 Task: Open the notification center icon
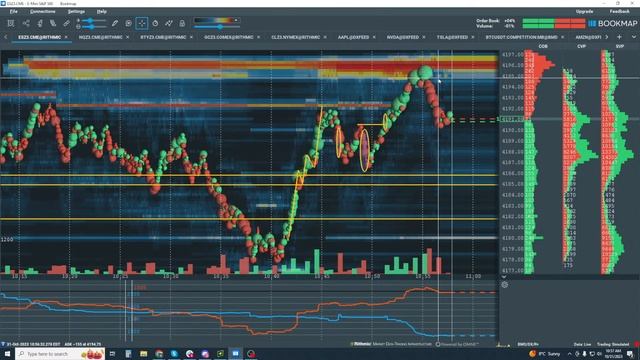(x=631, y=354)
